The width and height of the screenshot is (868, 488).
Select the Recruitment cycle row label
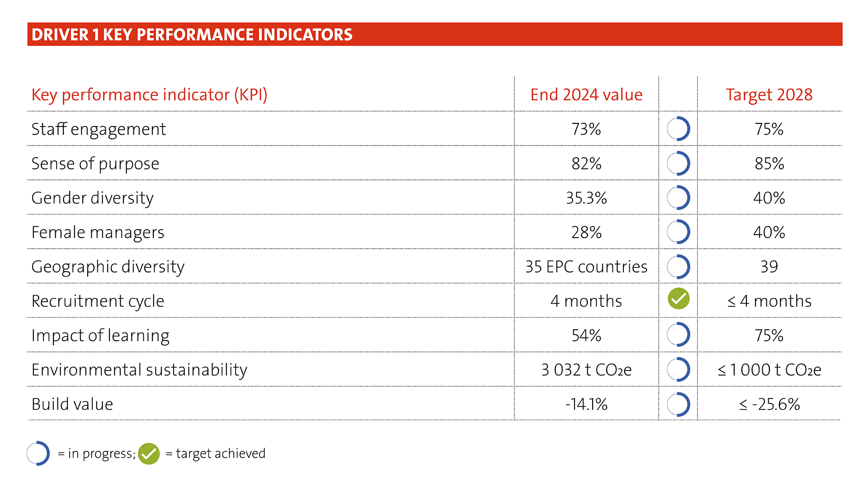(98, 301)
